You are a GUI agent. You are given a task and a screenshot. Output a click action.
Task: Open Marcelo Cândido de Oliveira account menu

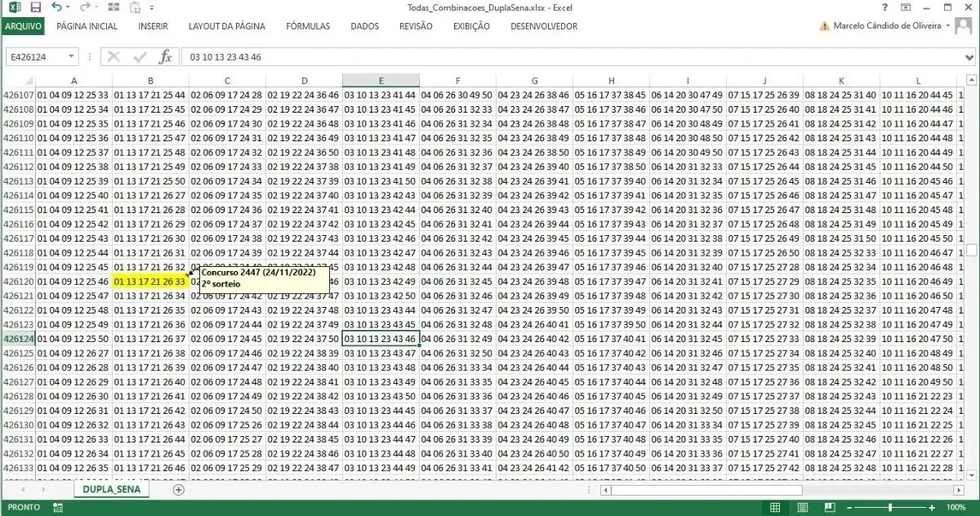pos(888,26)
